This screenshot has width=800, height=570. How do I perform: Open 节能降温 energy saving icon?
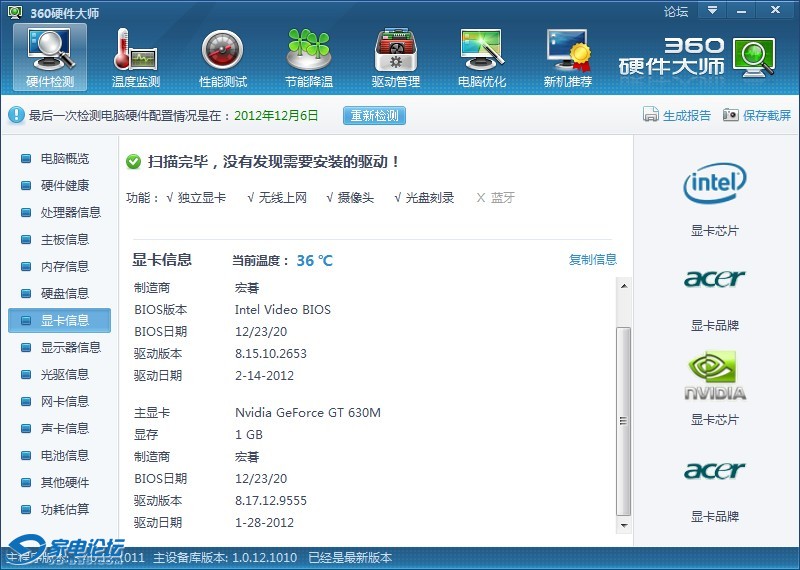point(309,56)
